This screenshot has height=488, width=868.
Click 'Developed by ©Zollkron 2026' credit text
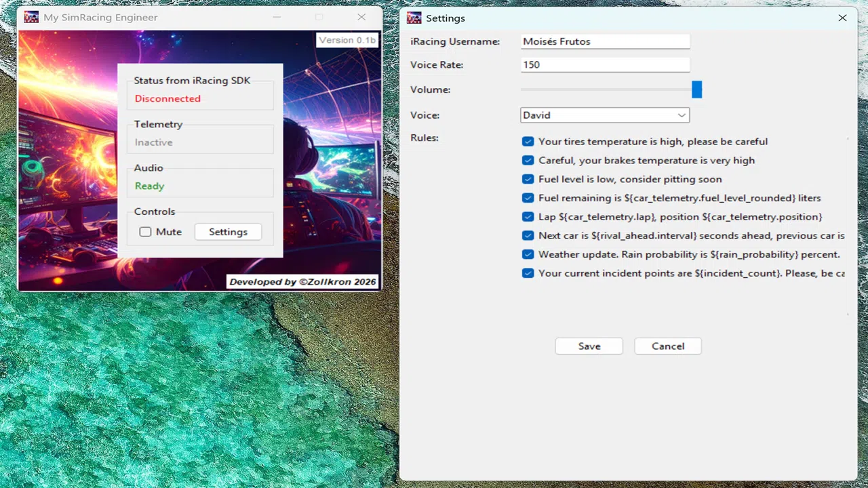pos(302,282)
